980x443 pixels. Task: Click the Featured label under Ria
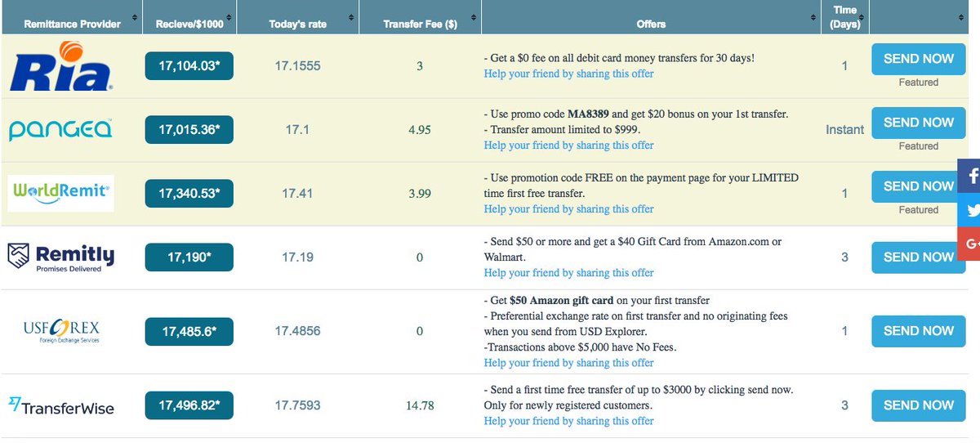(x=919, y=82)
